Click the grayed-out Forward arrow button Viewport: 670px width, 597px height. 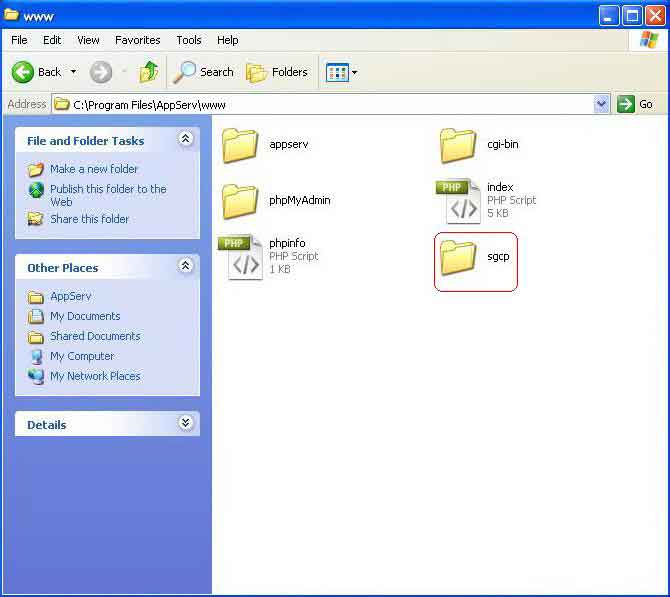[101, 72]
